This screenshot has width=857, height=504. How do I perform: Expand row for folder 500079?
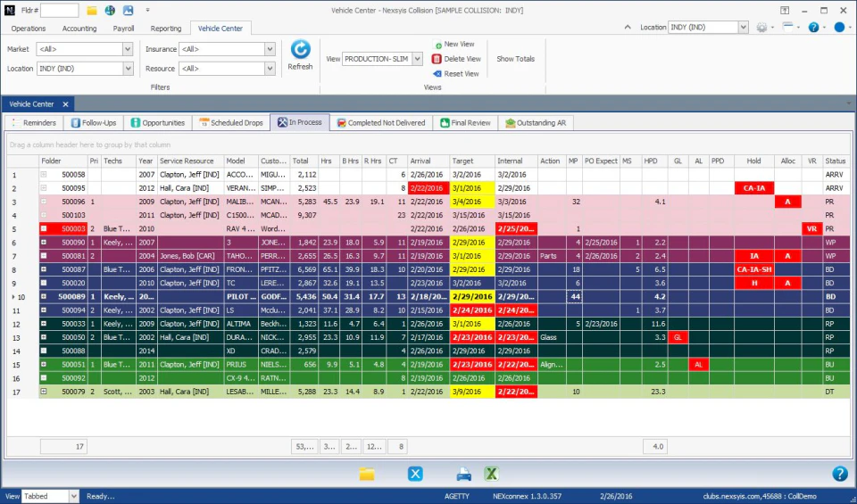44,392
